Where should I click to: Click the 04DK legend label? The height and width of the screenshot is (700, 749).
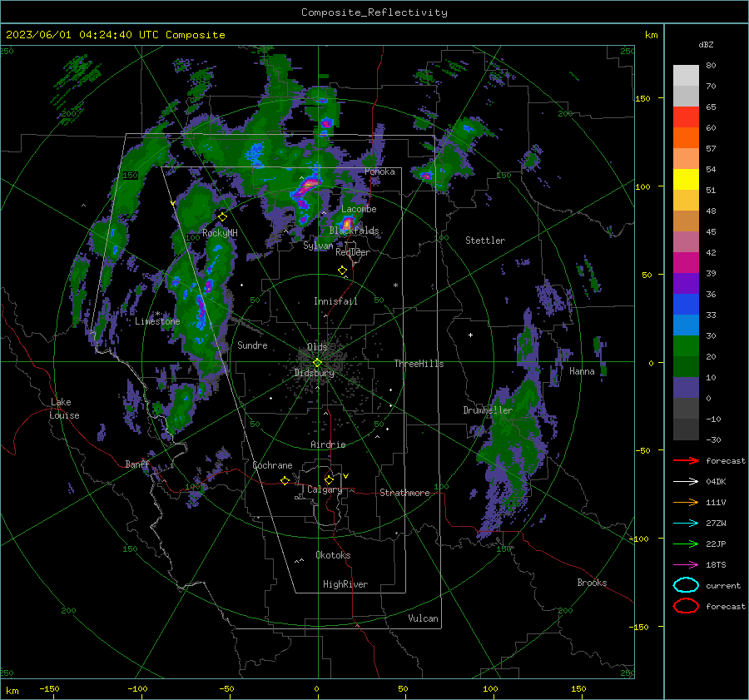716,482
